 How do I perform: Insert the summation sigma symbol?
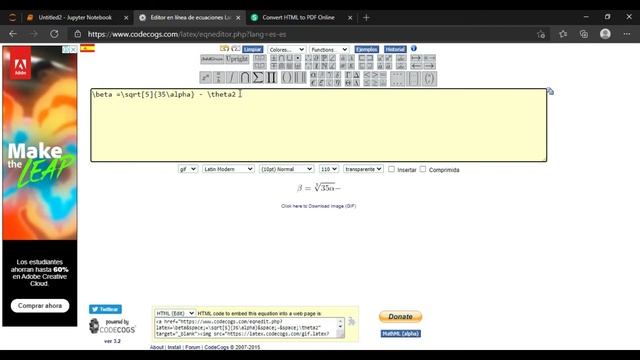258,78
